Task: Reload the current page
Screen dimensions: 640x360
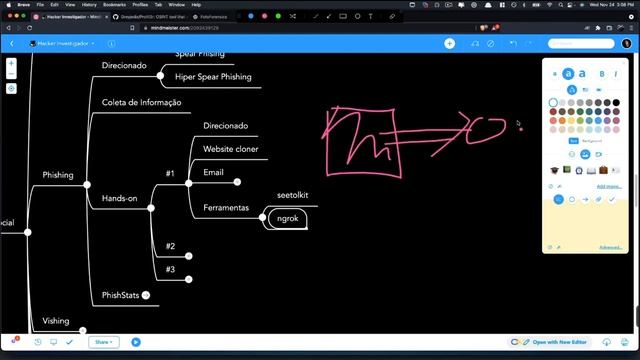Action: [29, 28]
